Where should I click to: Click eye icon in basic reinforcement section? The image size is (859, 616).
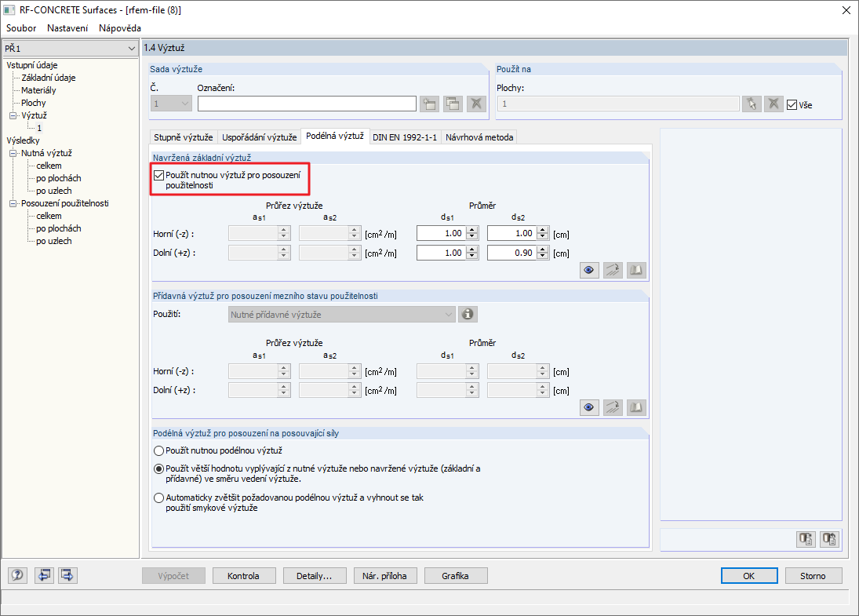pos(589,270)
